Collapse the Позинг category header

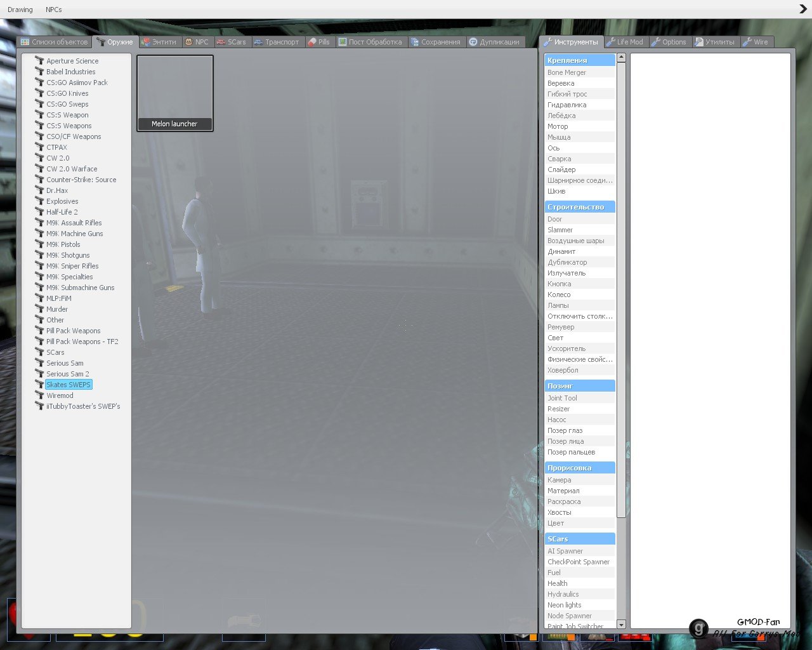580,386
